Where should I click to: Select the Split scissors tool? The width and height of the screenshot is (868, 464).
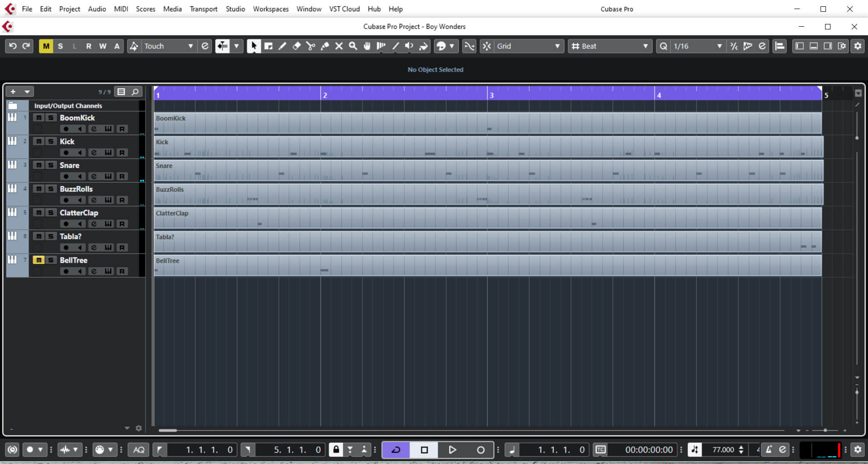pyautogui.click(x=311, y=46)
